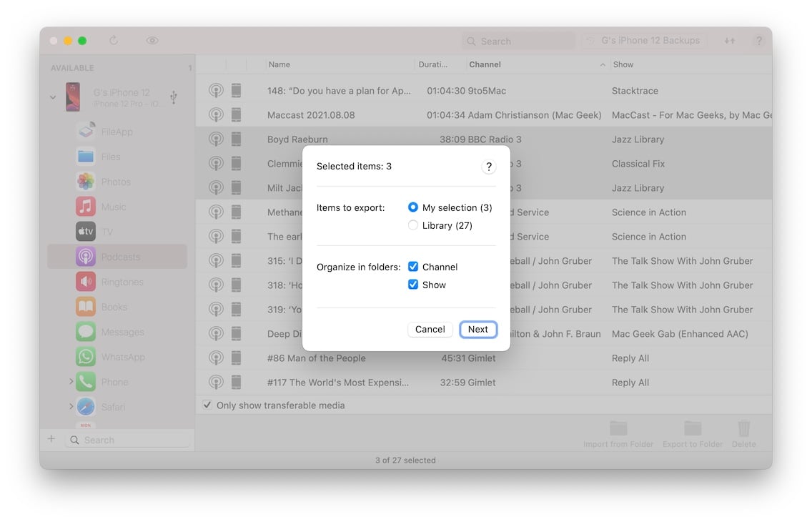Viewport: 812px width, 522px height.
Task: Open Books in the sidebar
Action: click(117, 307)
